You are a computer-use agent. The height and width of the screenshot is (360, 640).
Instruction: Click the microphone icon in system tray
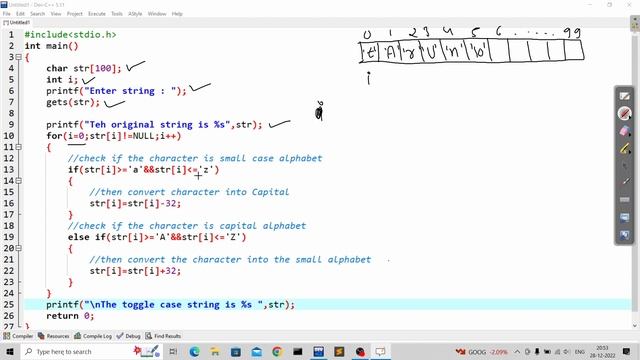click(537, 351)
